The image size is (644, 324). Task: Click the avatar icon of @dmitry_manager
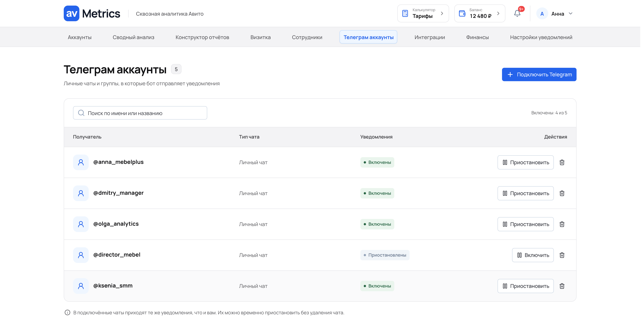coord(81,193)
